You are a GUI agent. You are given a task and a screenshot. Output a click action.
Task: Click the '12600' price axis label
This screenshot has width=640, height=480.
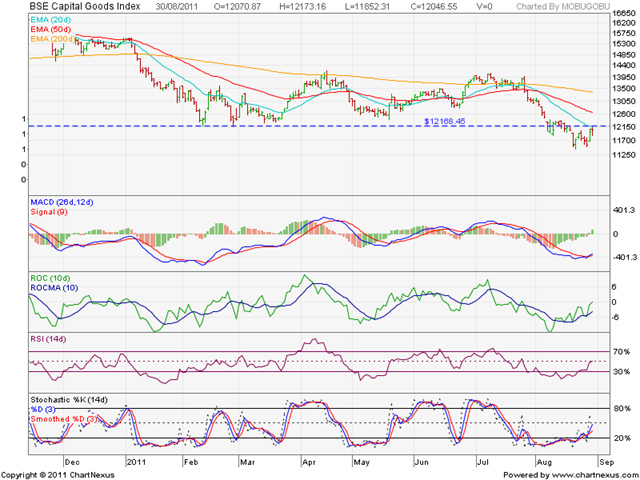[624, 114]
